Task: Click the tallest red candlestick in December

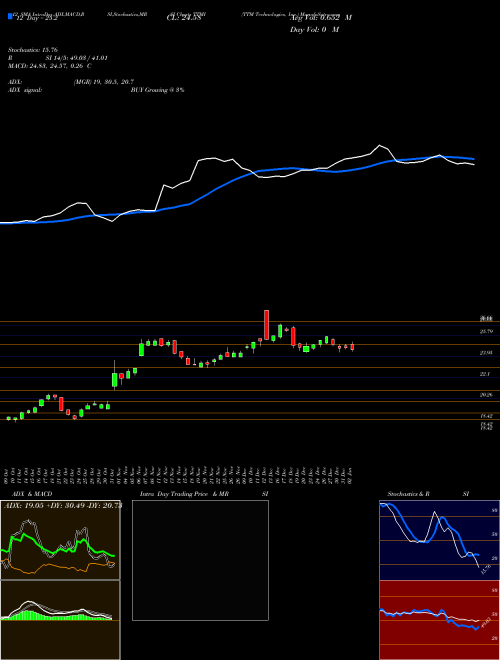Action: click(x=266, y=325)
